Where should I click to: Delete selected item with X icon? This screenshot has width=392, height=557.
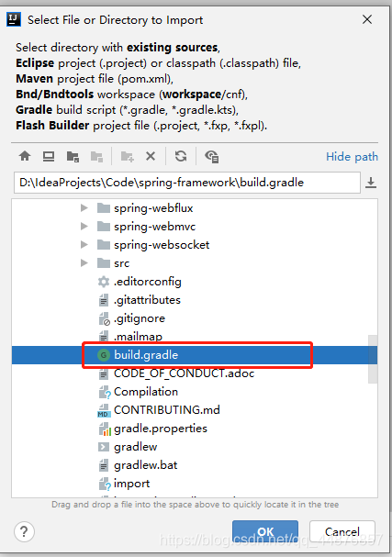pos(151,156)
